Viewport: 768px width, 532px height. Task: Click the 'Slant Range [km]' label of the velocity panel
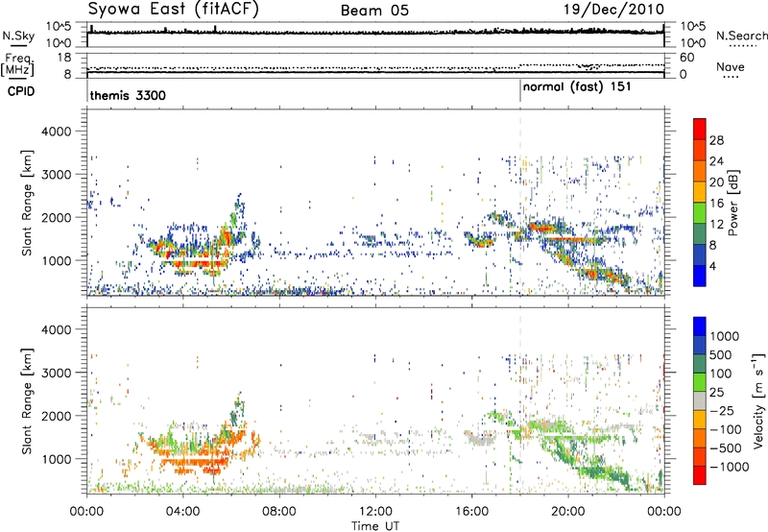[27, 400]
